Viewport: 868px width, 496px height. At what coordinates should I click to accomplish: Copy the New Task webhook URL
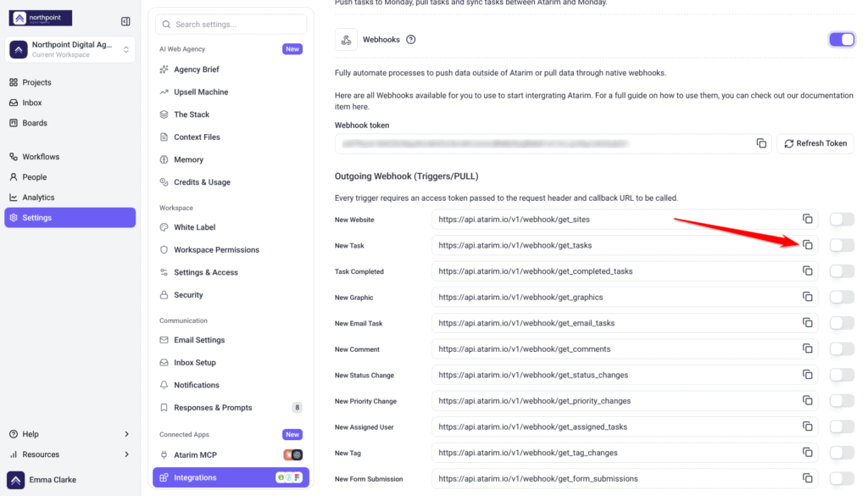point(808,245)
